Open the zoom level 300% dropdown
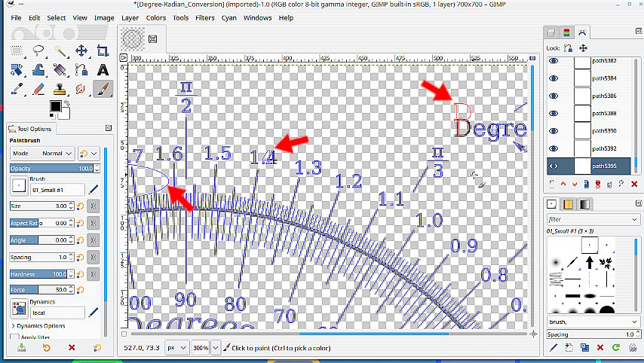This screenshot has width=644, height=363. point(216,348)
